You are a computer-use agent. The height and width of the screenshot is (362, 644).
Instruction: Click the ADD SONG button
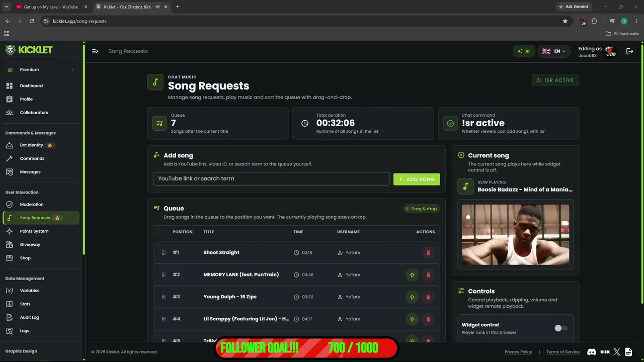pos(417,179)
